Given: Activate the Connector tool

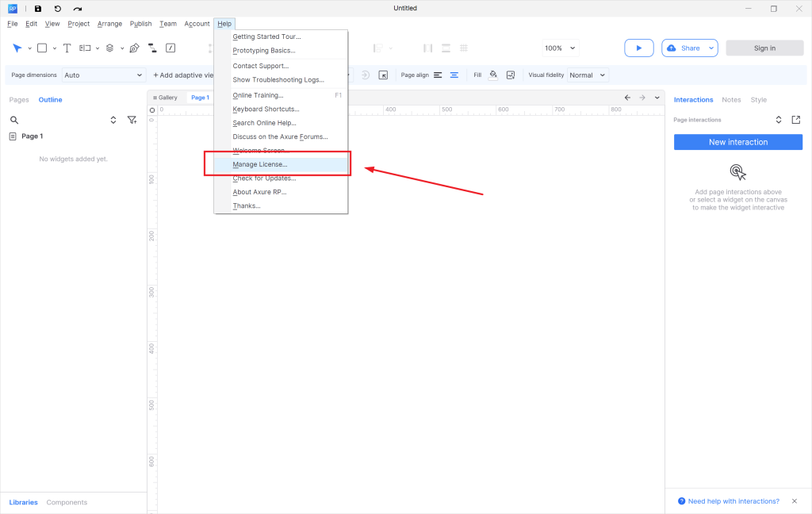Looking at the screenshot, I should click(x=152, y=48).
